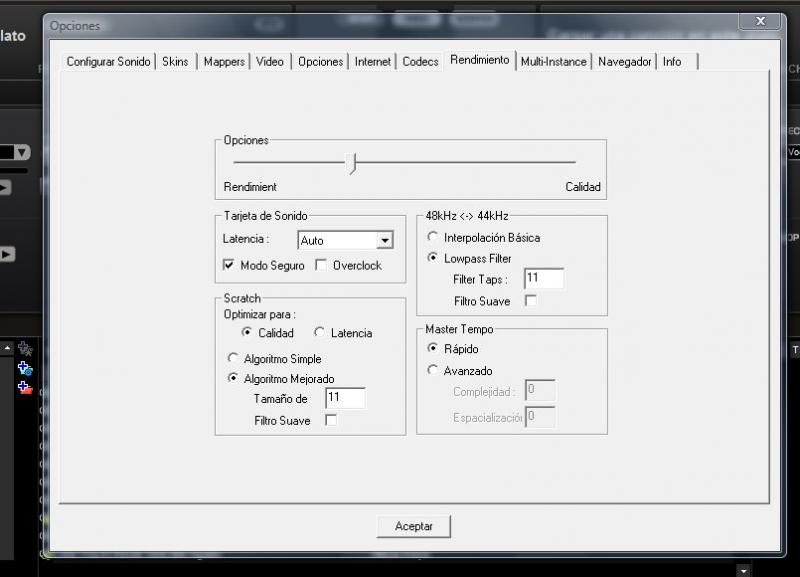
Task: Click the 'Tarjeta de Sonido' group label
Action: (265, 216)
